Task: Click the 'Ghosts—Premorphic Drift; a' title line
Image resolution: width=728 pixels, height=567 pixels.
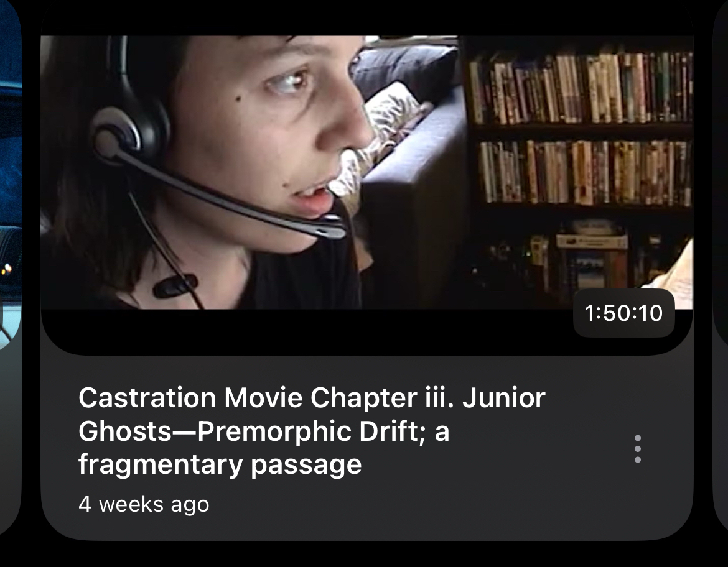Action: point(264,431)
